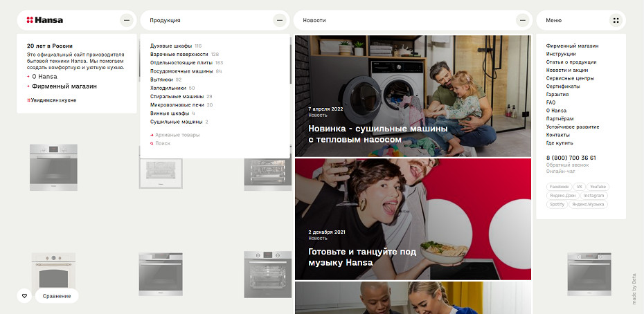The height and width of the screenshot is (314, 644).
Task: Click the Сервисные центры menu link
Action: 569,78
